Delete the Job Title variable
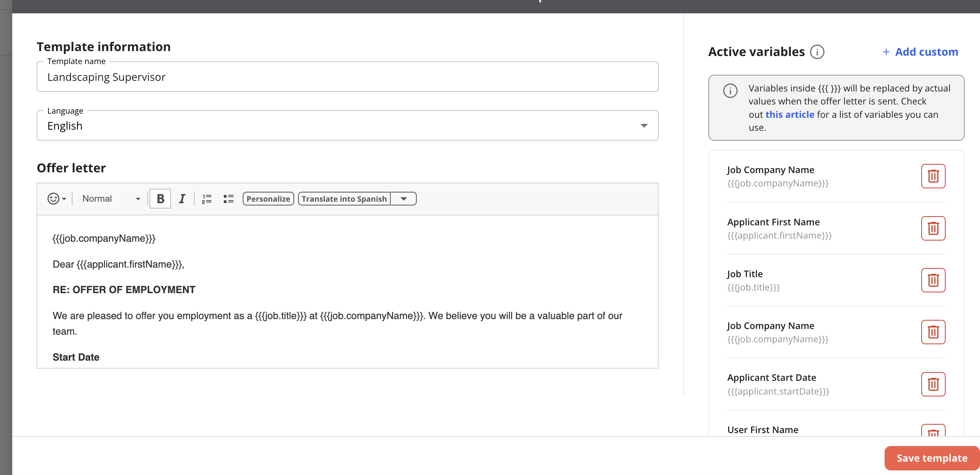Viewport: 980px width, 475px height. point(933,280)
